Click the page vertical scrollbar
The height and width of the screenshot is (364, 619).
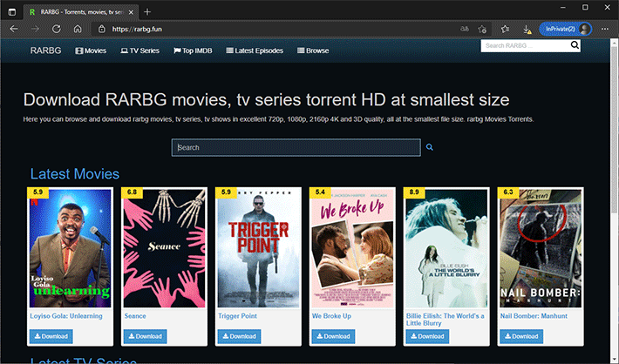615,130
